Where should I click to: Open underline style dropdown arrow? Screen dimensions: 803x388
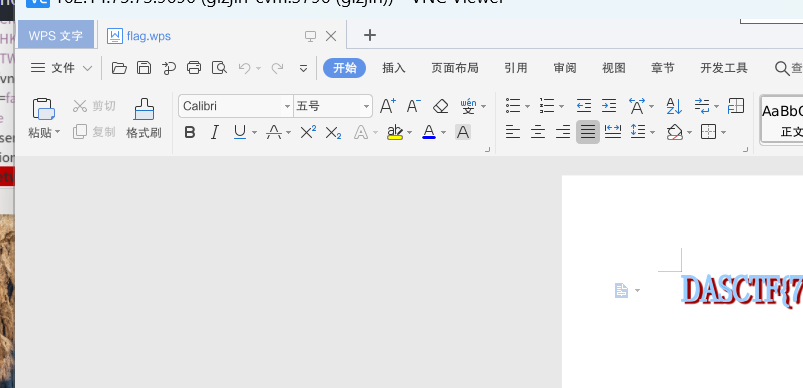tap(255, 133)
